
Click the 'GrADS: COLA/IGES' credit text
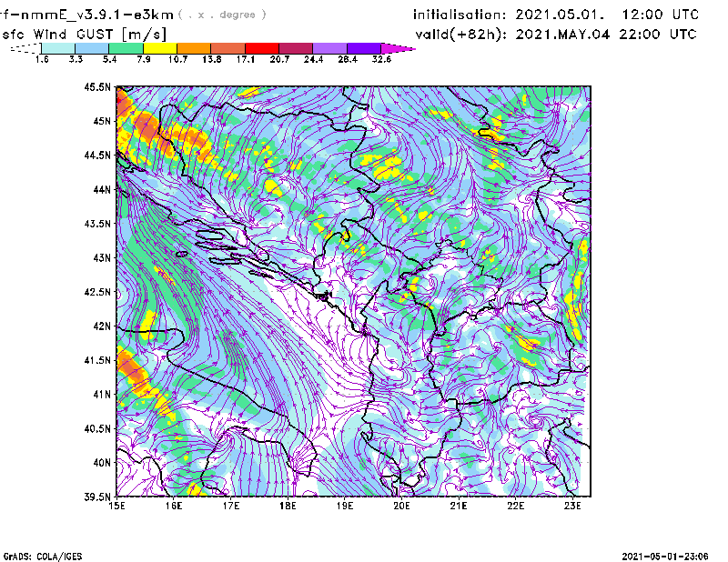click(x=43, y=557)
